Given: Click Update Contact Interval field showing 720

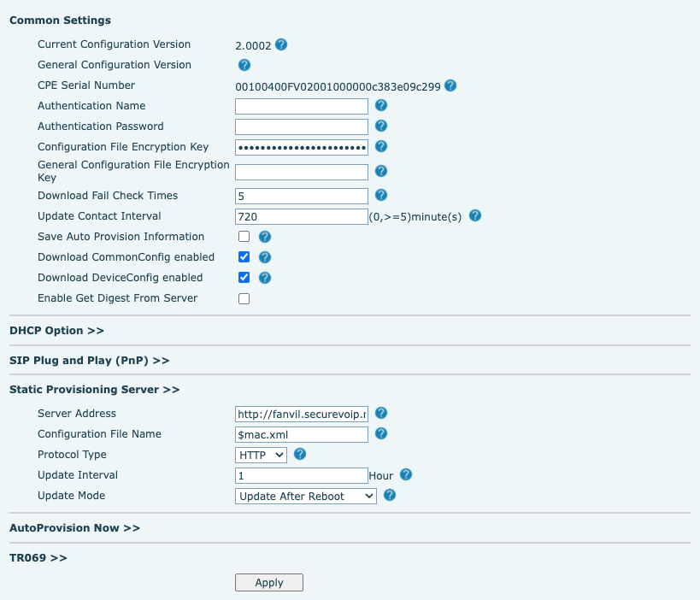Looking at the screenshot, I should tap(302, 216).
